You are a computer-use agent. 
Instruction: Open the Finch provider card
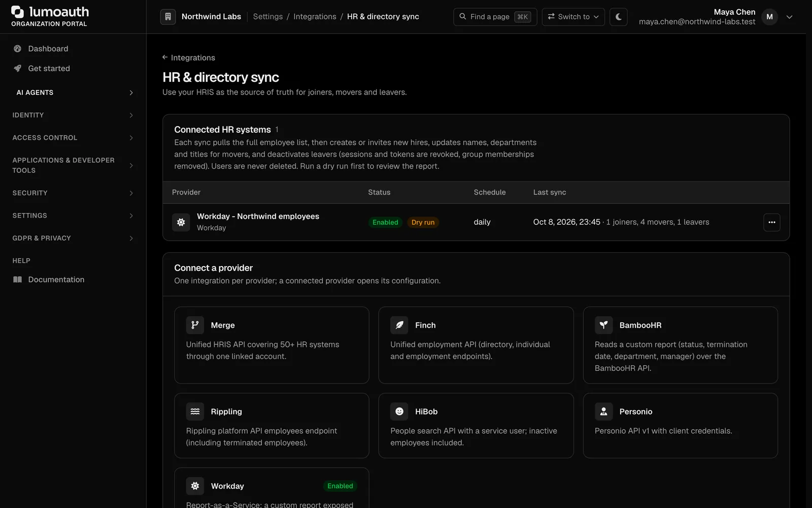[476, 345]
